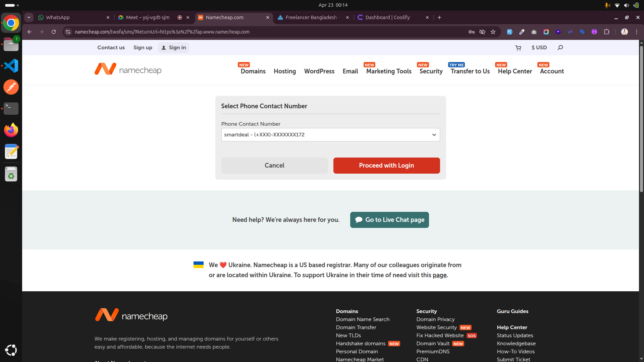Image resolution: width=644 pixels, height=362 pixels.
Task: Open system volume tray icon
Action: pyautogui.click(x=626, y=5)
